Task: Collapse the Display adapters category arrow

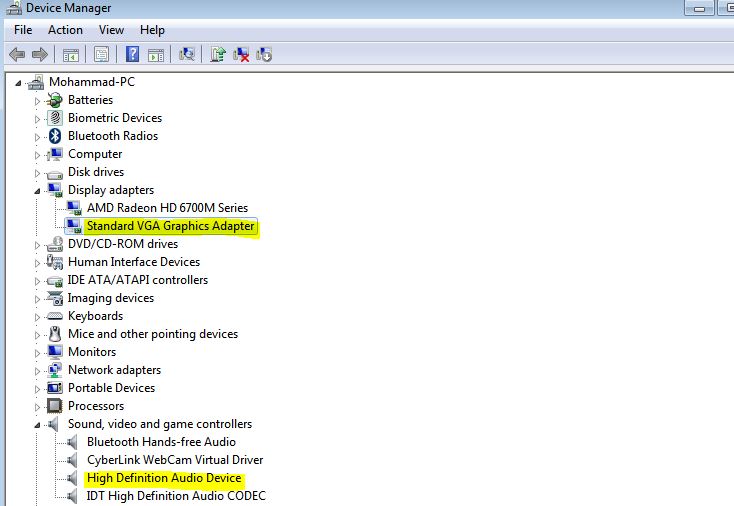Action: [x=37, y=191]
